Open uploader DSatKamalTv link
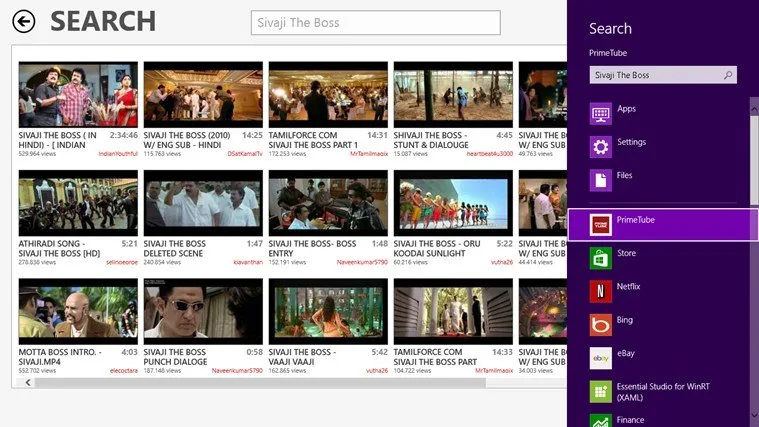This screenshot has width=759, height=427. pos(245,154)
